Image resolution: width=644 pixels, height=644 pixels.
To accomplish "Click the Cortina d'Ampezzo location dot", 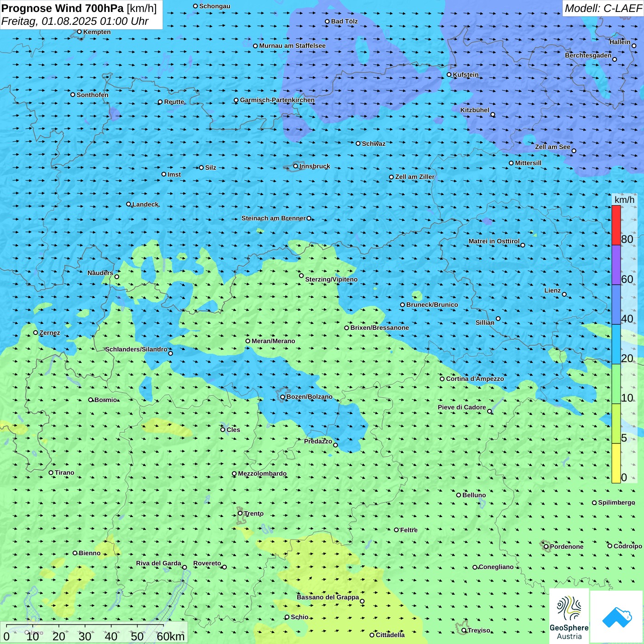I will [x=442, y=379].
